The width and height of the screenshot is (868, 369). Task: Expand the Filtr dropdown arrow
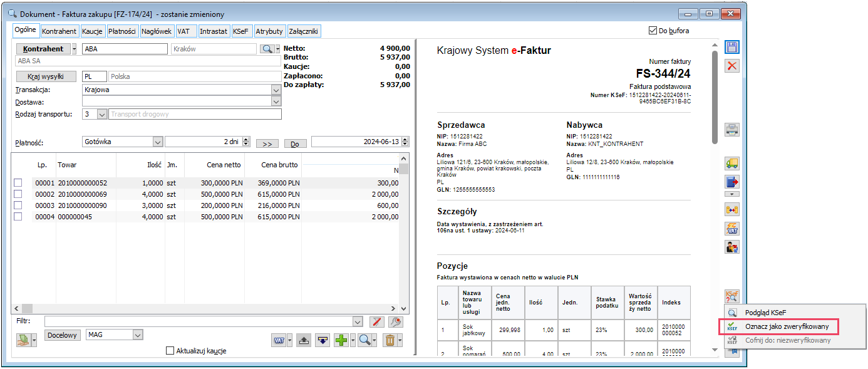point(358,322)
